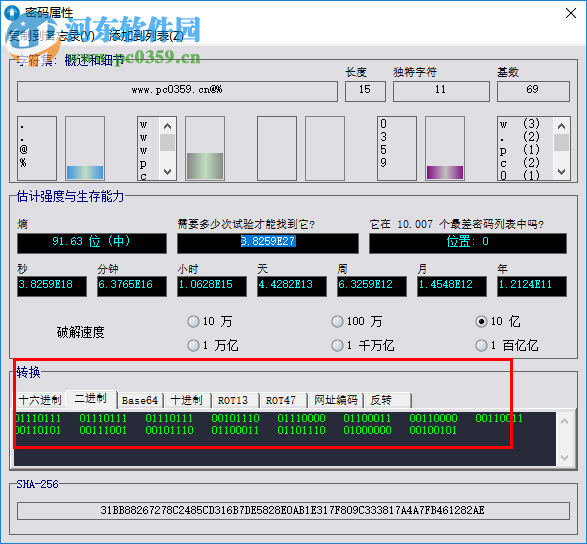The image size is (587, 544).
Task: Click the 长度 field showing 15
Action: 365,91
